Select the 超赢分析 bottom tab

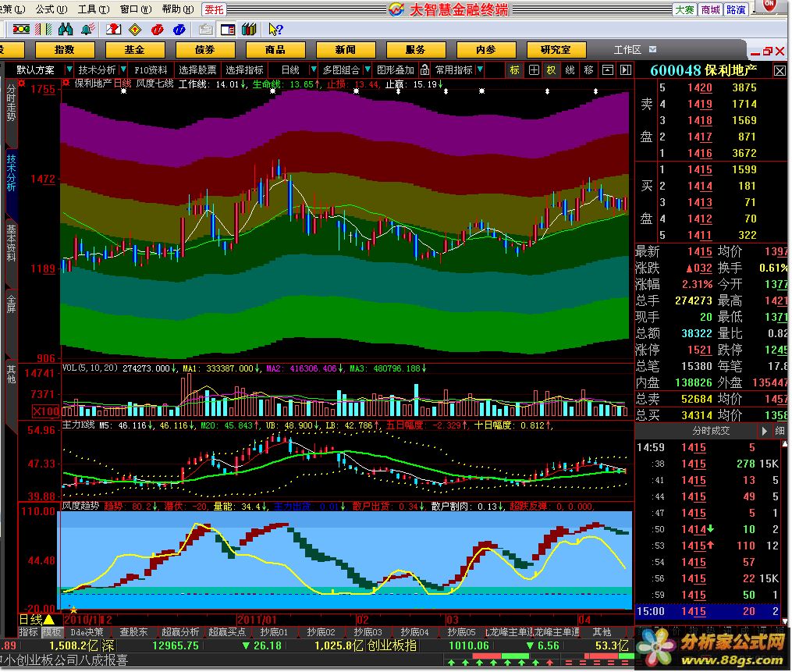coord(180,632)
